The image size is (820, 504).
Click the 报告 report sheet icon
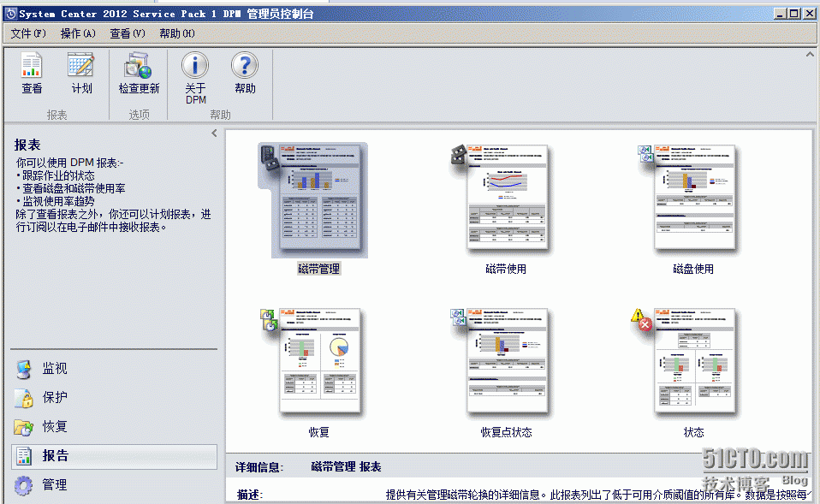click(23, 456)
